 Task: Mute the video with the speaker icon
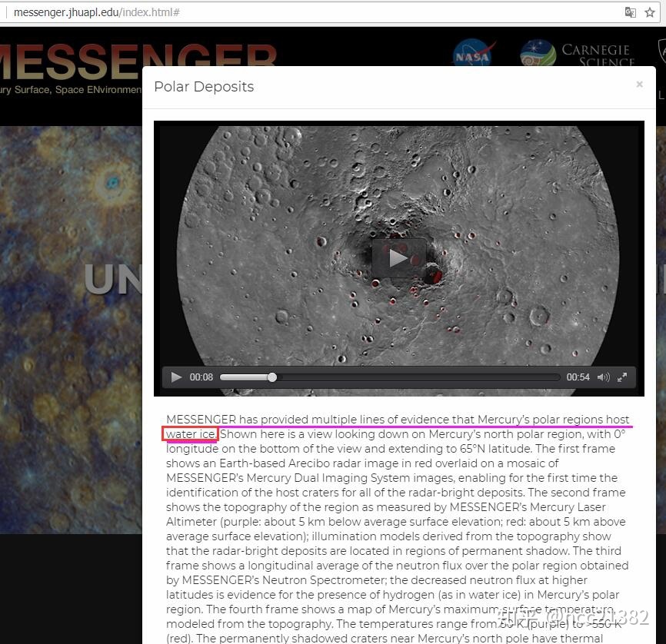[603, 377]
